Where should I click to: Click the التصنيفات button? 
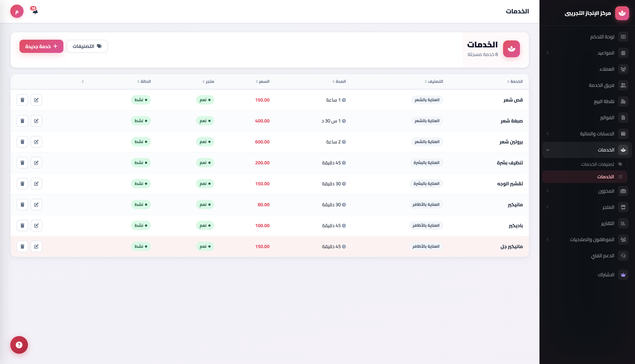(x=87, y=46)
